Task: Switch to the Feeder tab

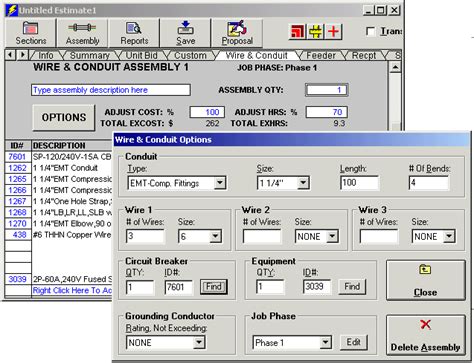Action: pyautogui.click(x=321, y=55)
